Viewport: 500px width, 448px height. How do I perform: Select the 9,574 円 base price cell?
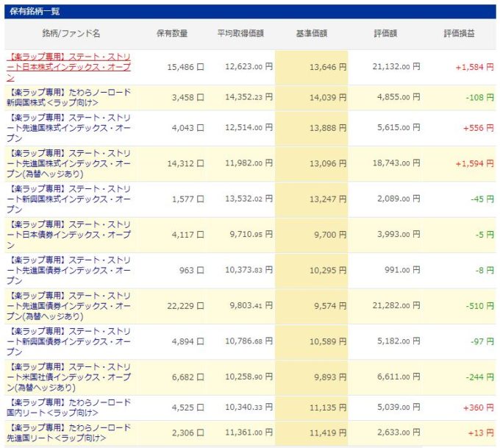(x=330, y=306)
